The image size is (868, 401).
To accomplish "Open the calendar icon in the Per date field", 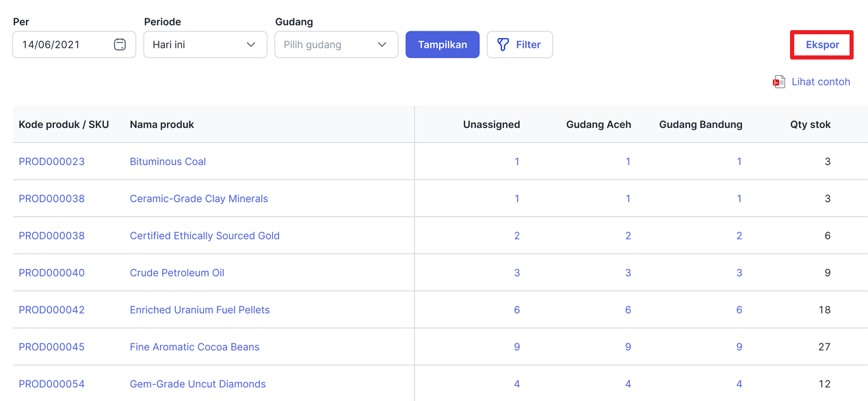I will (120, 44).
